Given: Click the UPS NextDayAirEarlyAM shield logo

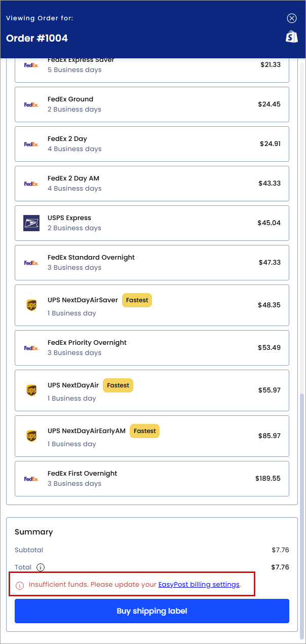Looking at the screenshot, I should (x=31, y=436).
